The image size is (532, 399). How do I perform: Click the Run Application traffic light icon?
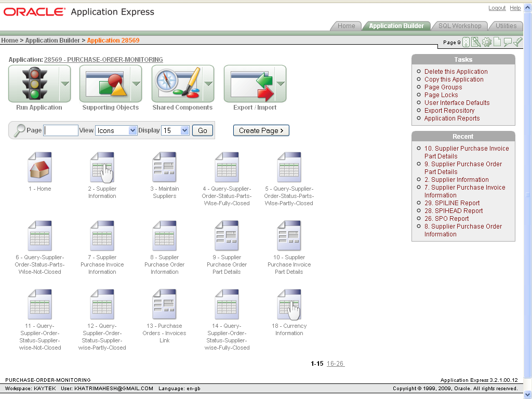[34, 84]
